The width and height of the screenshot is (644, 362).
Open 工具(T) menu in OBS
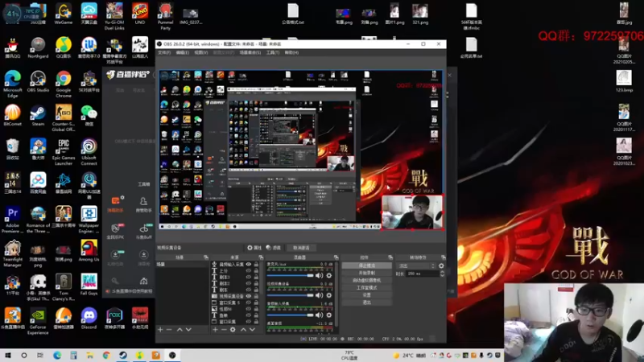pyautogui.click(x=273, y=52)
